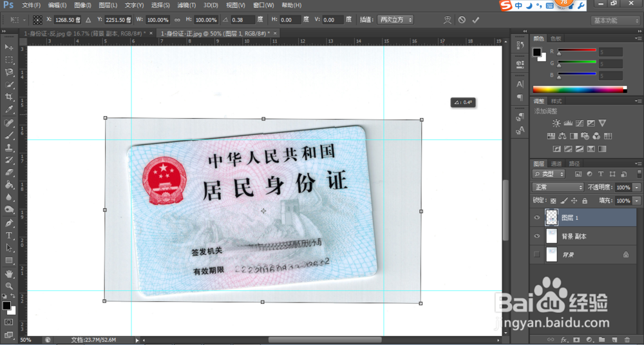Select the Hand tool
The image size is (644, 345).
tap(9, 273)
